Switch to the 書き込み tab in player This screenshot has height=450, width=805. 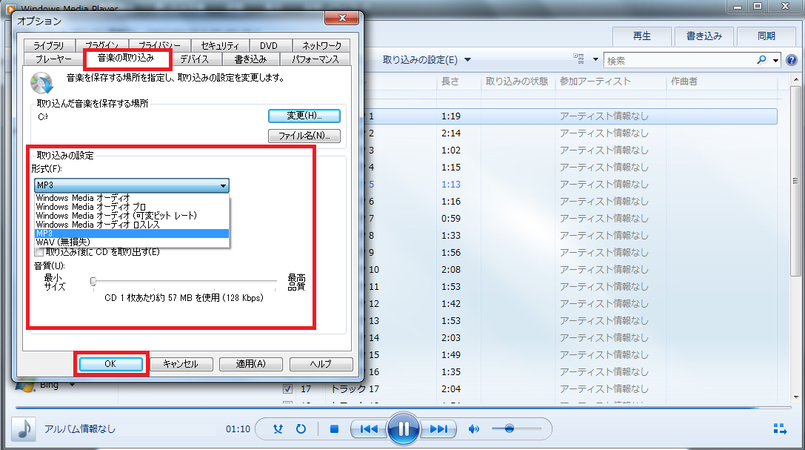click(704, 36)
